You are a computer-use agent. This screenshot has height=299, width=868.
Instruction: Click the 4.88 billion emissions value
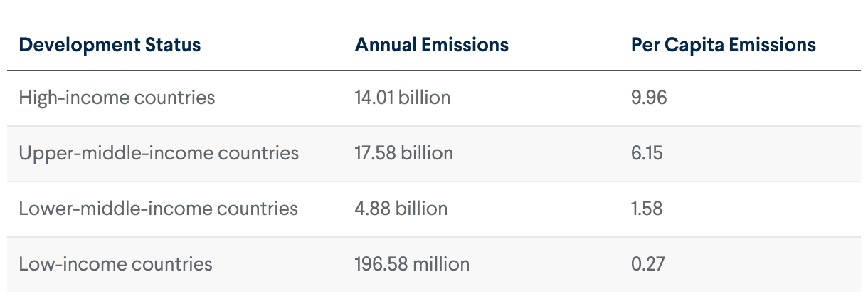[401, 208]
